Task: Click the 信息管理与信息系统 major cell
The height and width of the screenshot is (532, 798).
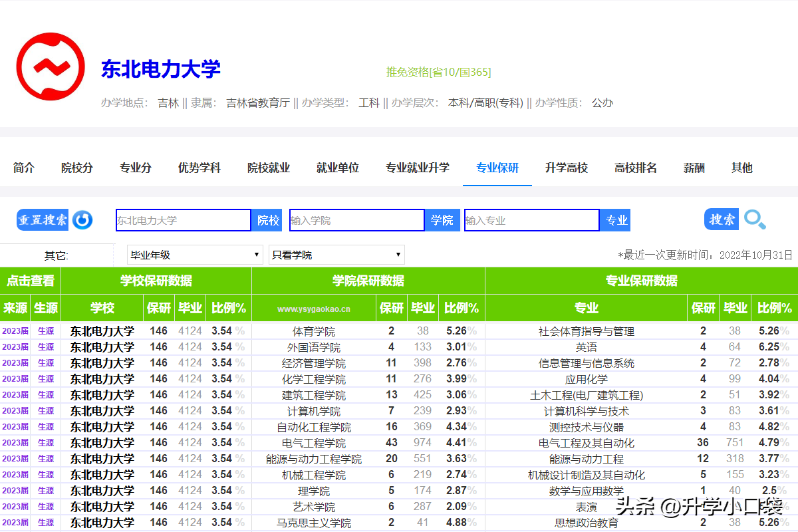Action: click(x=587, y=363)
